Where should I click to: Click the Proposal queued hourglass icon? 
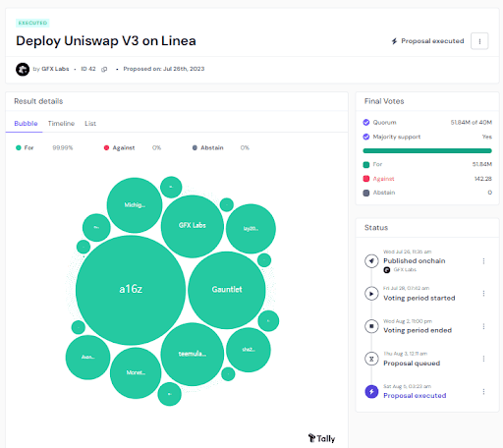click(371, 359)
